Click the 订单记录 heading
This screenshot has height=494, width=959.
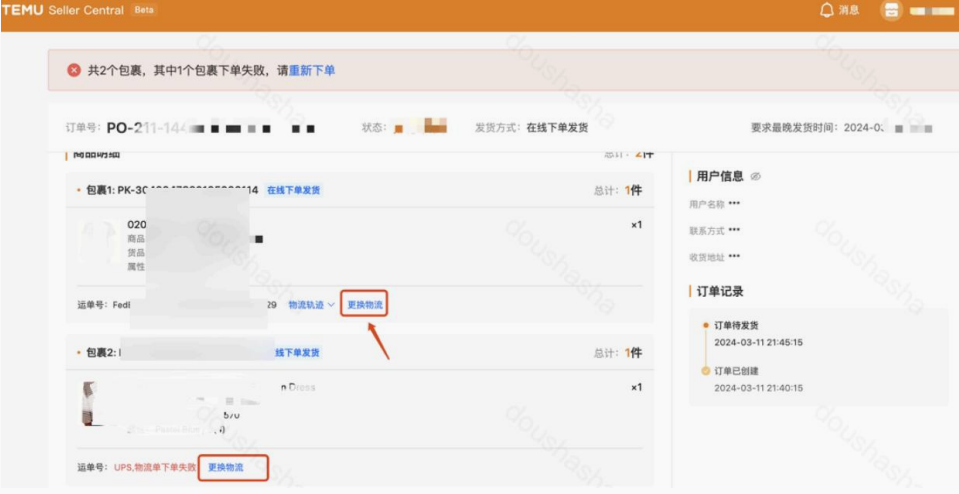[720, 292]
